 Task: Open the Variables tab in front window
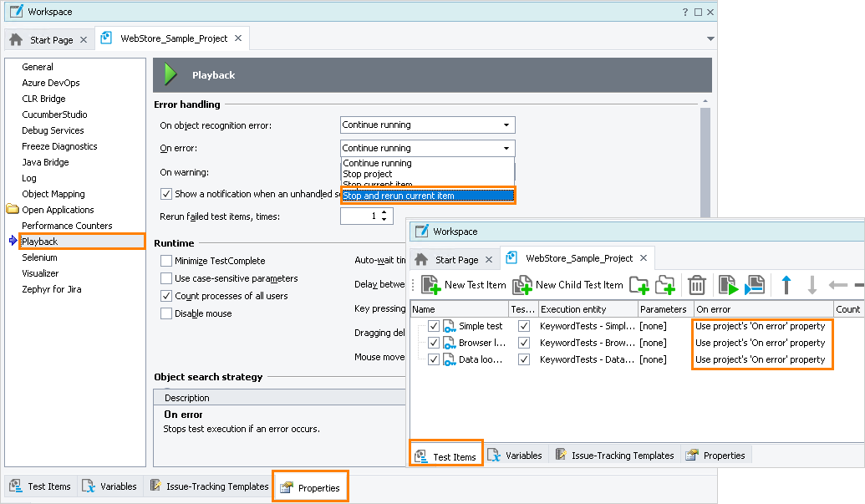515,456
